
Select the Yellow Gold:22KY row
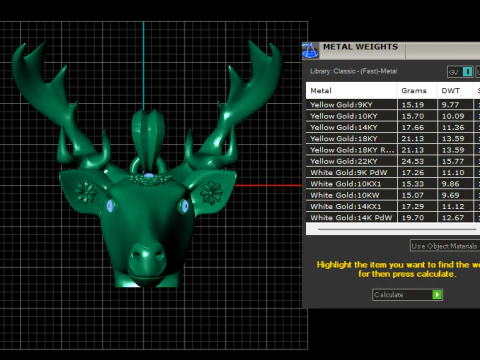pos(393,161)
